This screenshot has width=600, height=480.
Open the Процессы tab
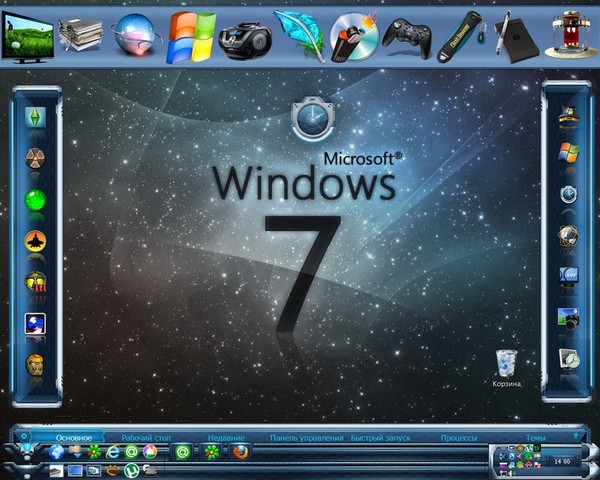459,438
